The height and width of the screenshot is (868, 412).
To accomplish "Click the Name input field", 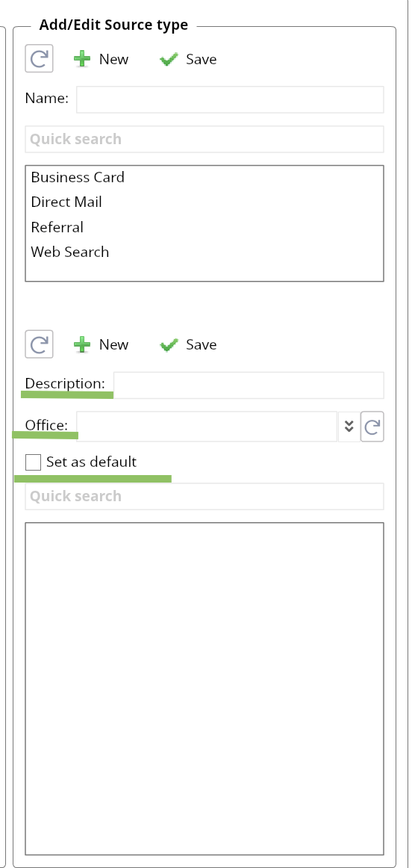I will 230,99.
